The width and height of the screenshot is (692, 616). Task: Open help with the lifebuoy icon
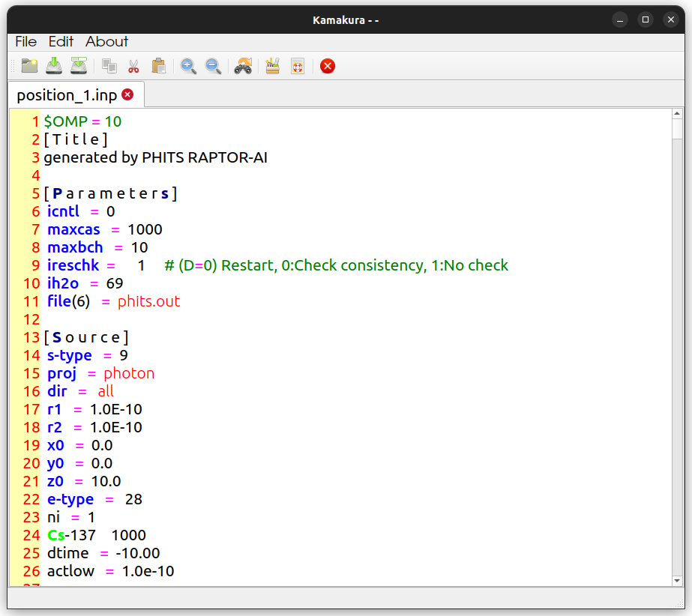click(x=297, y=66)
